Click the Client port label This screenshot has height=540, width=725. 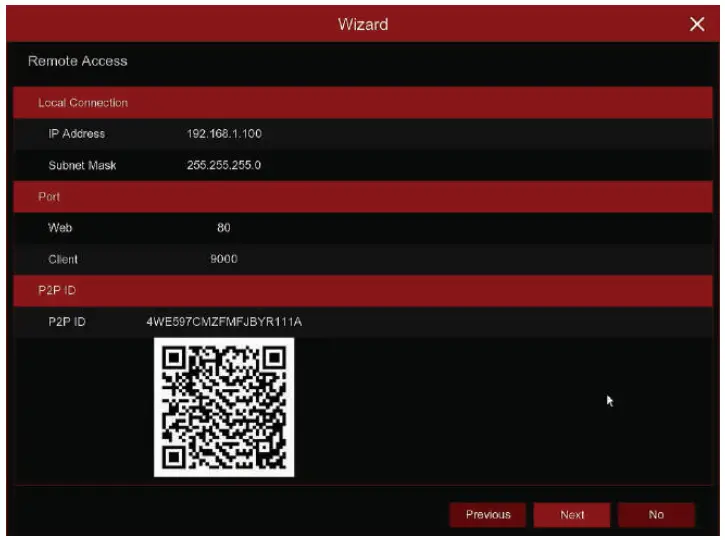click(x=63, y=259)
